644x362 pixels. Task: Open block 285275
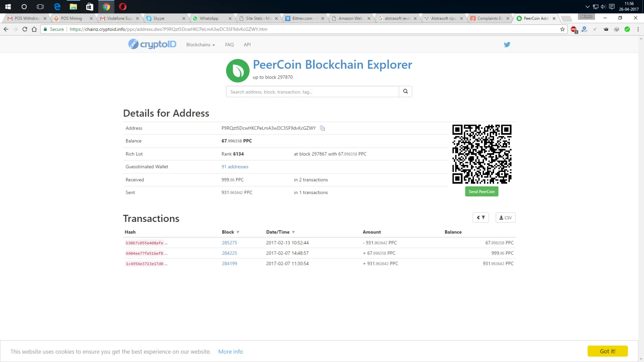click(229, 243)
